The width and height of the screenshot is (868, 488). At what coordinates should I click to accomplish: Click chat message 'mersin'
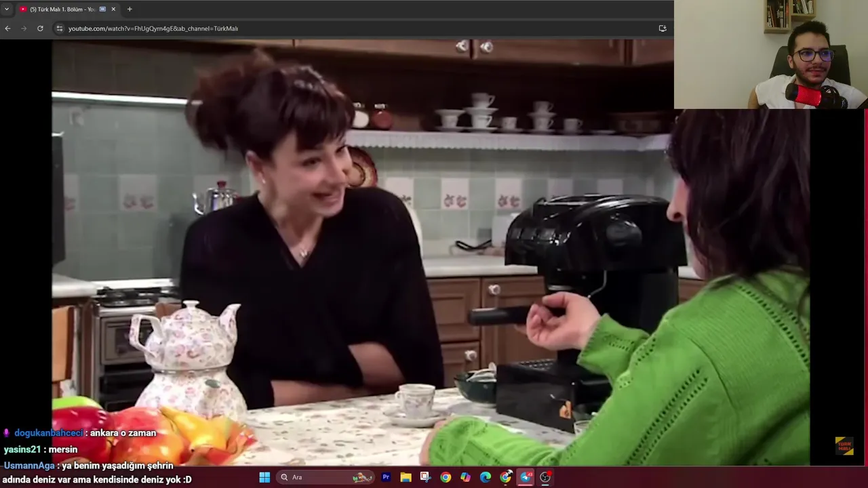(x=63, y=449)
